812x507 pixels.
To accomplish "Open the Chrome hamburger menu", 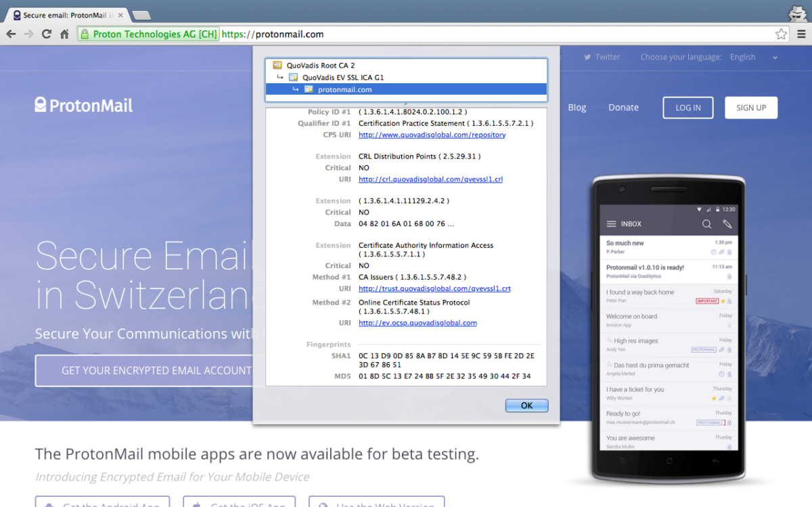I will click(800, 34).
